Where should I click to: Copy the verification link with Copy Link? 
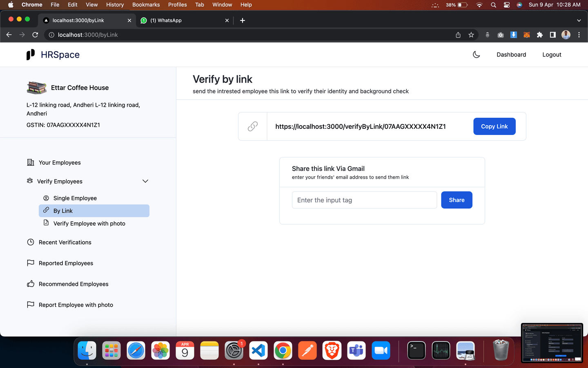tap(494, 126)
